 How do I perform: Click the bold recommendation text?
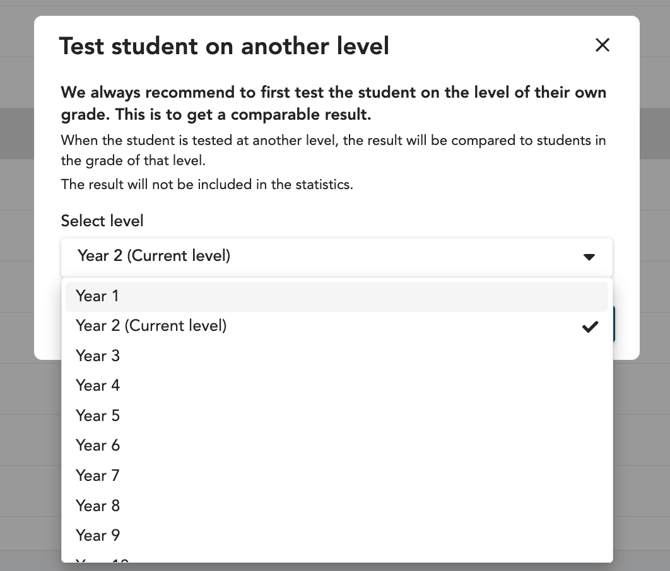(x=333, y=103)
